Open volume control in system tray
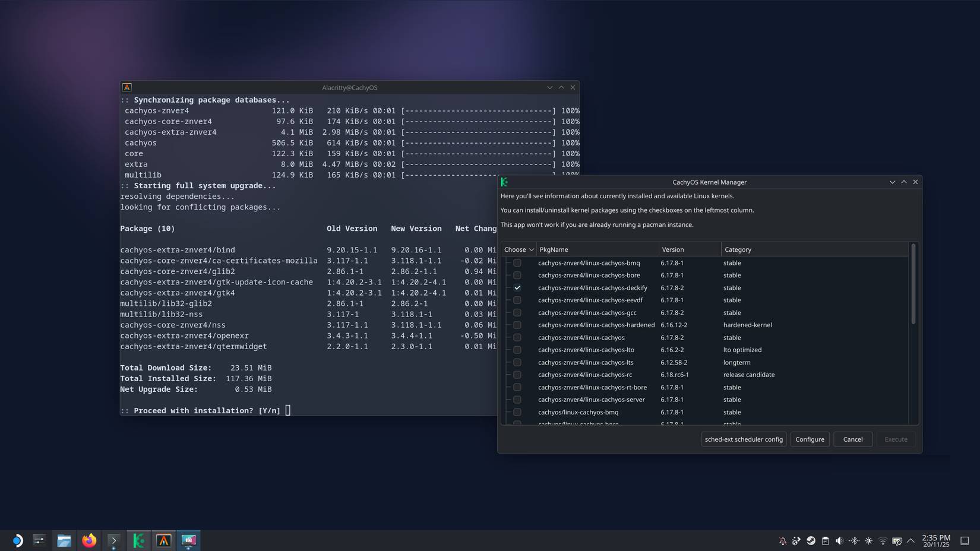 pos(839,541)
